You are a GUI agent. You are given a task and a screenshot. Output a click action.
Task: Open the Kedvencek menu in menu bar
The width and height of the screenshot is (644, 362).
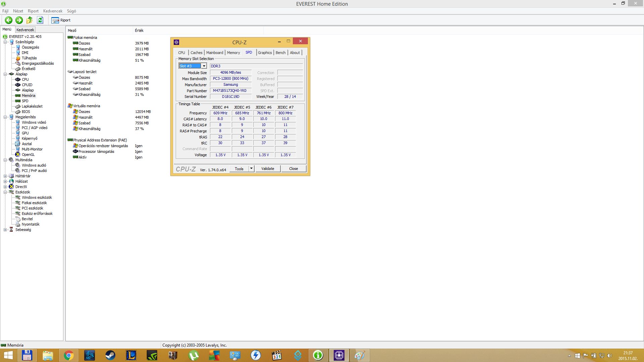[53, 11]
